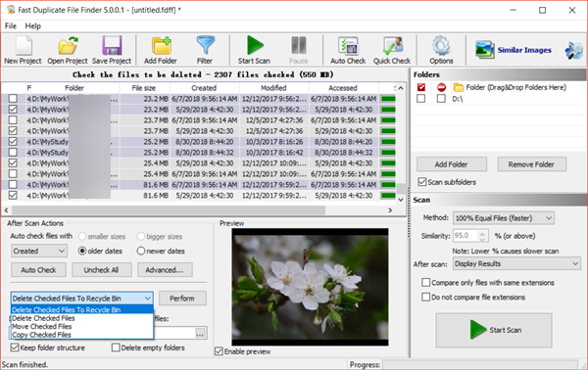Image resolution: width=588 pixels, height=370 pixels.
Task: Click the Add Folder button in Folders panel
Action: [x=452, y=164]
